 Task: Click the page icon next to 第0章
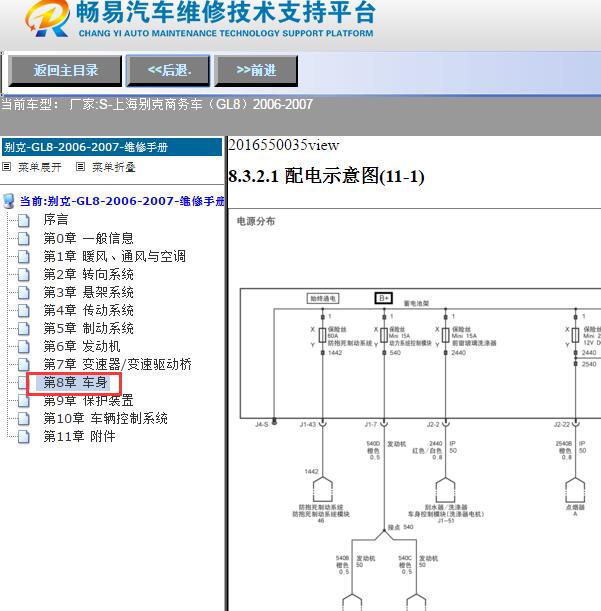coord(24,238)
